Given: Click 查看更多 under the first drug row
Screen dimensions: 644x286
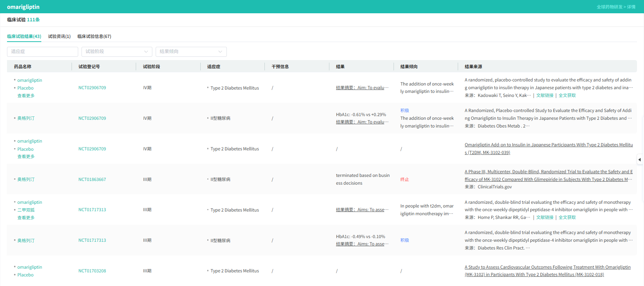Looking at the screenshot, I should 26,96.
